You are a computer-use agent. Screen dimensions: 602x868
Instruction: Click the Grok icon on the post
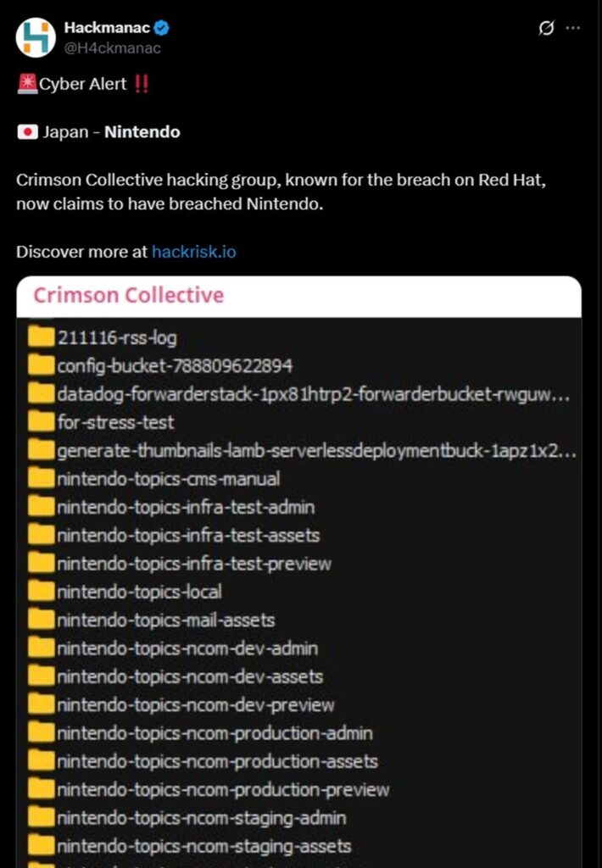(x=547, y=28)
